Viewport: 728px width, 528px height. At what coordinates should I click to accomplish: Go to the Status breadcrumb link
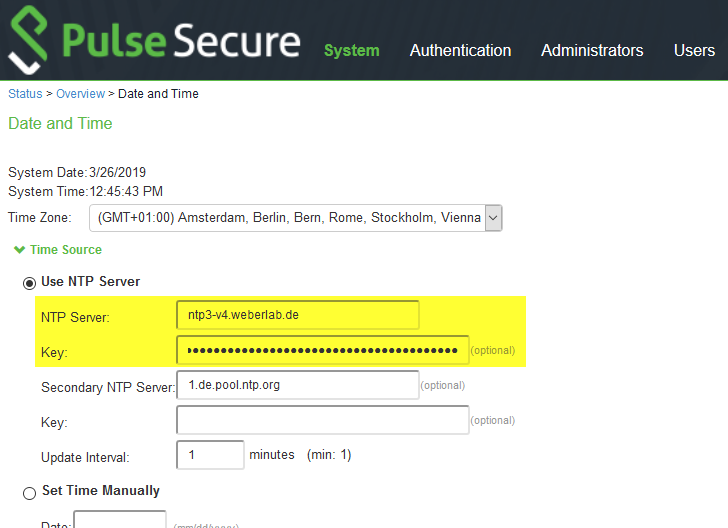pyautogui.click(x=25, y=94)
